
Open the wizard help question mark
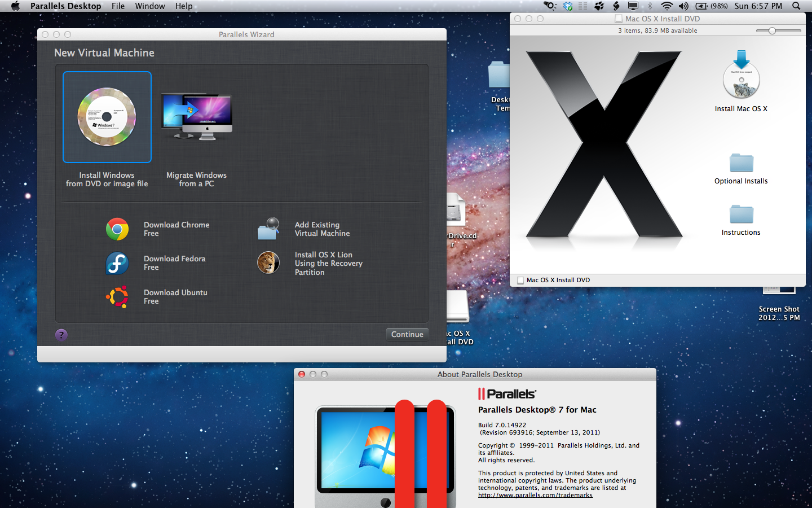point(61,335)
